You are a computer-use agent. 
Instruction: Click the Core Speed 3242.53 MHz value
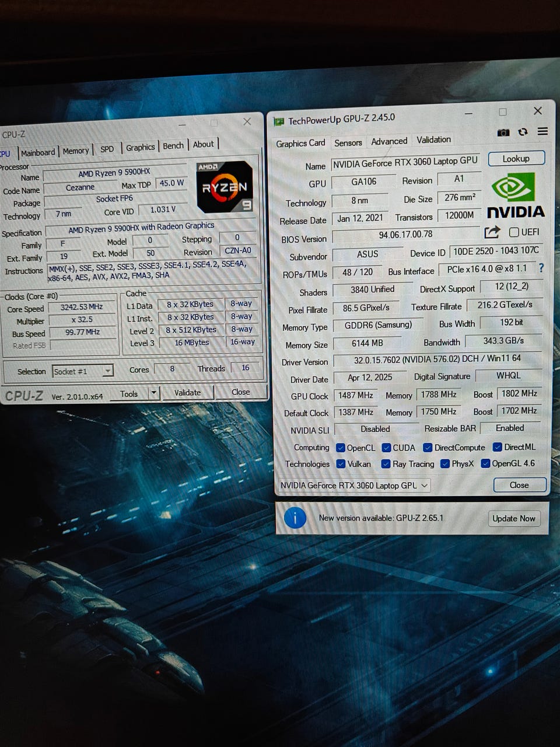[x=82, y=307]
